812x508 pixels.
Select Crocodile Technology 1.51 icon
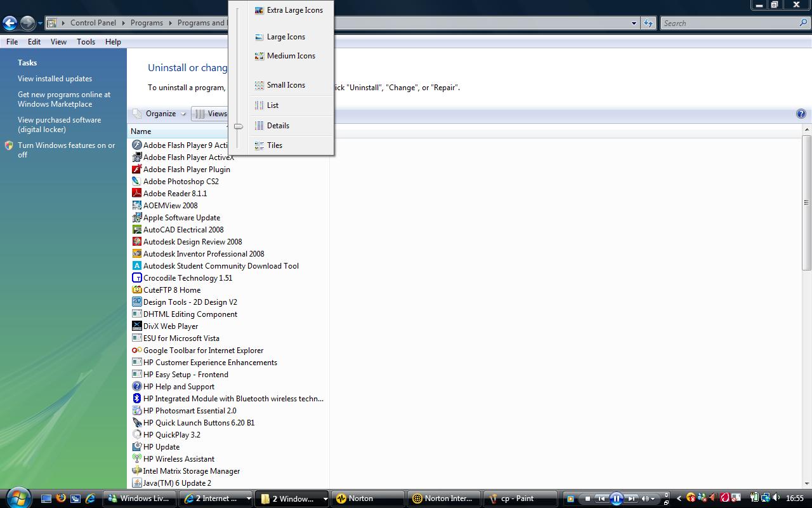pyautogui.click(x=136, y=278)
